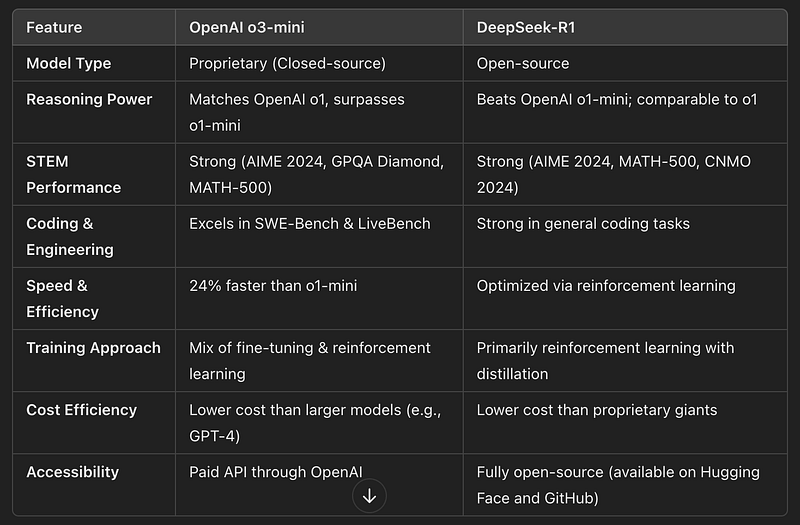This screenshot has height=525, width=800.
Task: Click the DeepSeek-R1 column header
Action: [526, 28]
